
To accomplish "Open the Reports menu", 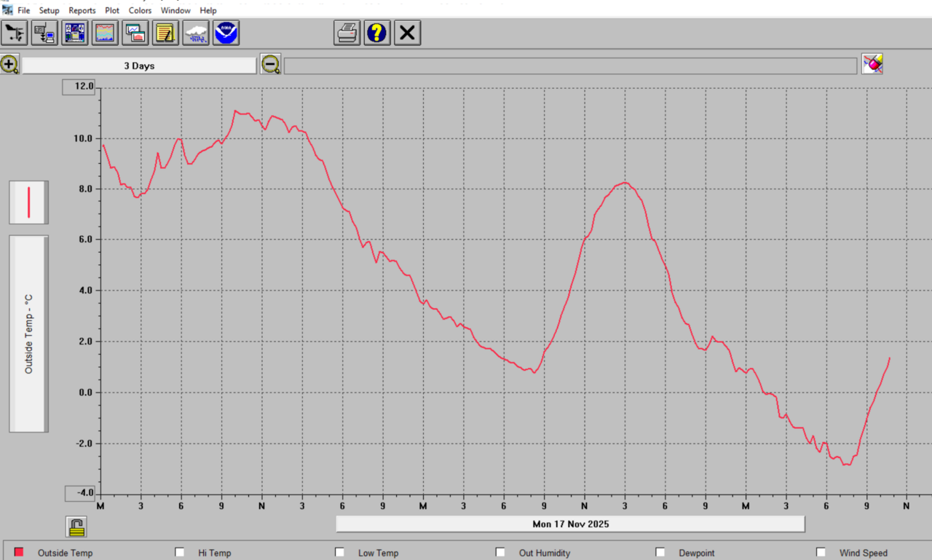I will tap(82, 11).
